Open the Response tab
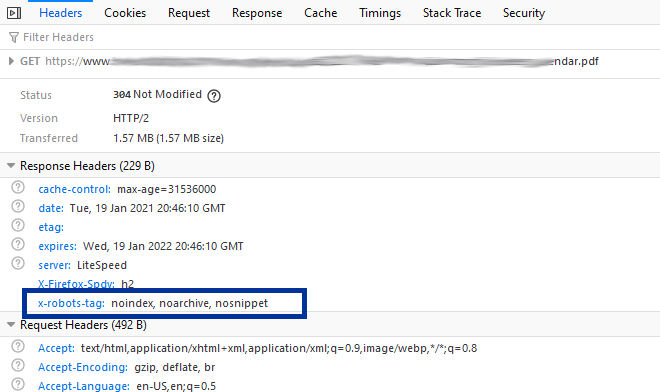The width and height of the screenshot is (660, 392). (x=257, y=13)
